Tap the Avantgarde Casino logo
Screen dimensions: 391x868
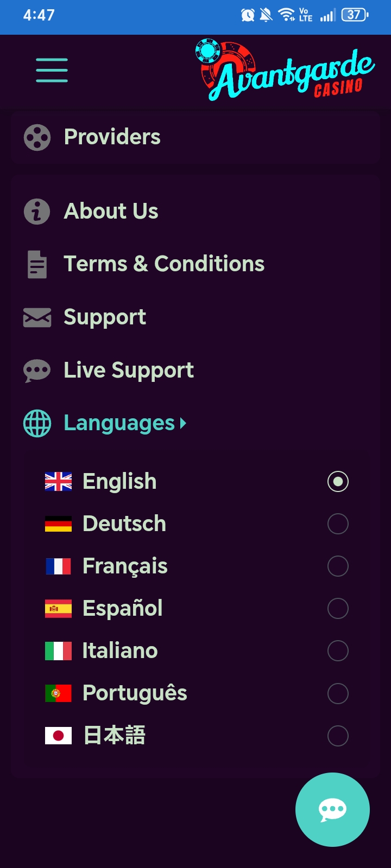[285, 72]
